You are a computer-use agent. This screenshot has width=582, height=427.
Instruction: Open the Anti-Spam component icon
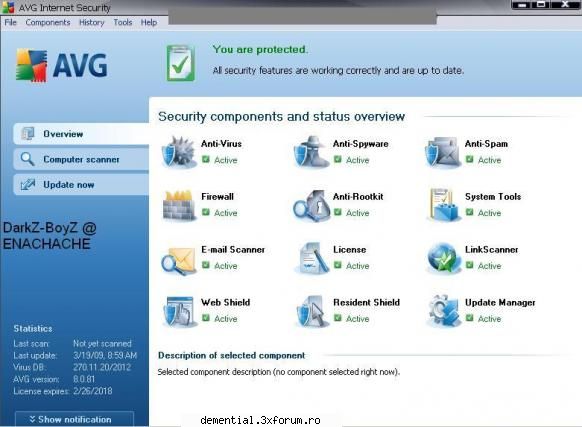click(x=442, y=152)
